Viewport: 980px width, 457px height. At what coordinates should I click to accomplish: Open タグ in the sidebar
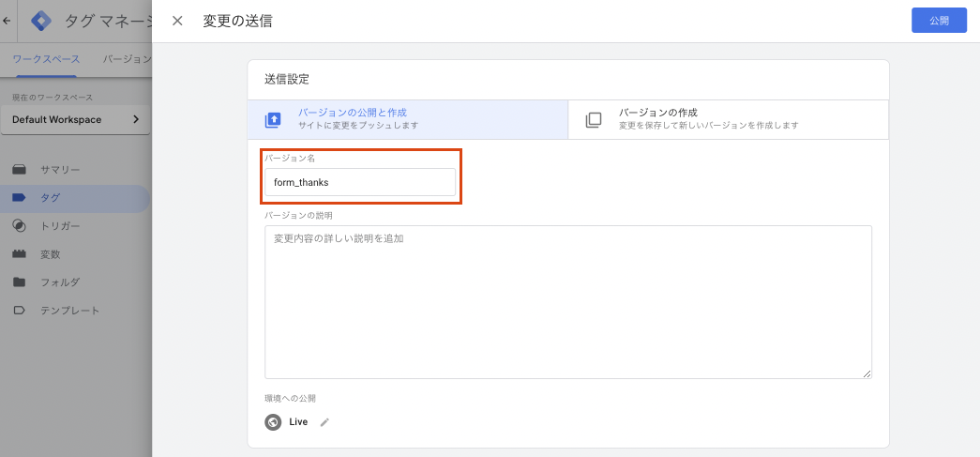point(75,198)
